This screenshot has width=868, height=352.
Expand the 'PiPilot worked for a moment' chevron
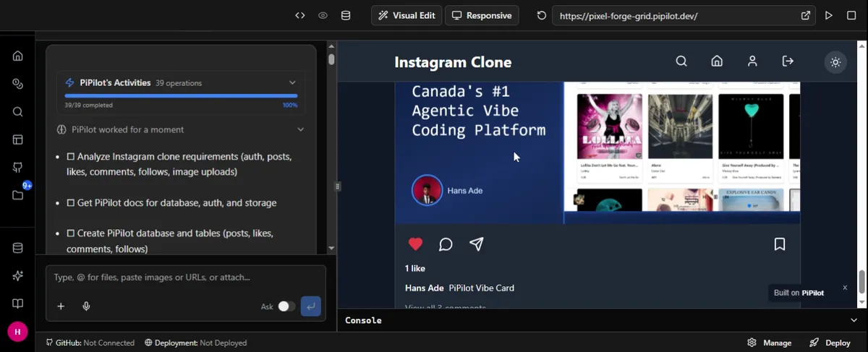(x=301, y=129)
